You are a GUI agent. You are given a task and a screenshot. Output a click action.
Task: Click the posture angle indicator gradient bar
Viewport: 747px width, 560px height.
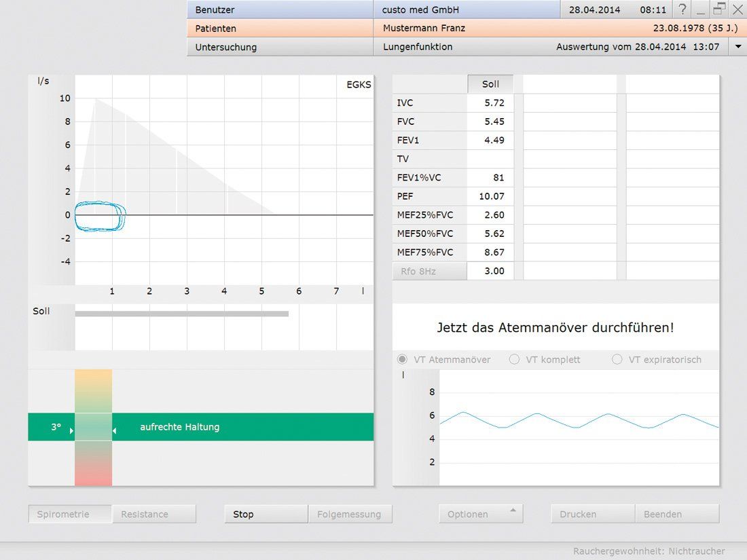[x=93, y=427]
